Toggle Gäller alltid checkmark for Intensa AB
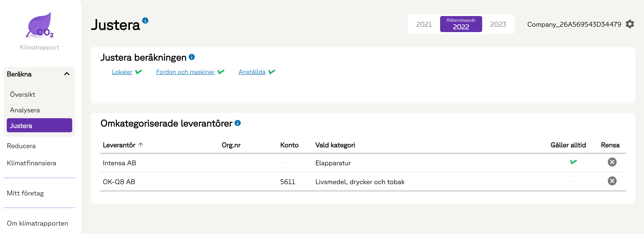The width and height of the screenshot is (644, 234). click(x=573, y=162)
